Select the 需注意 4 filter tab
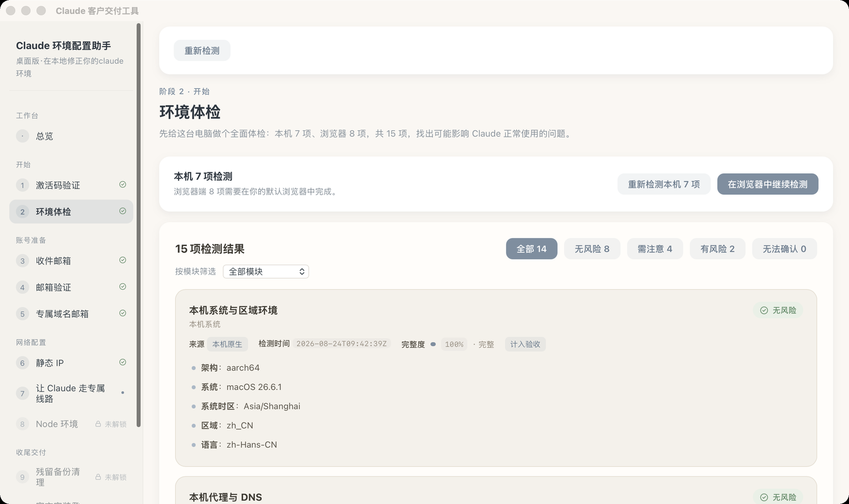Image resolution: width=849 pixels, height=504 pixels. coord(655,249)
